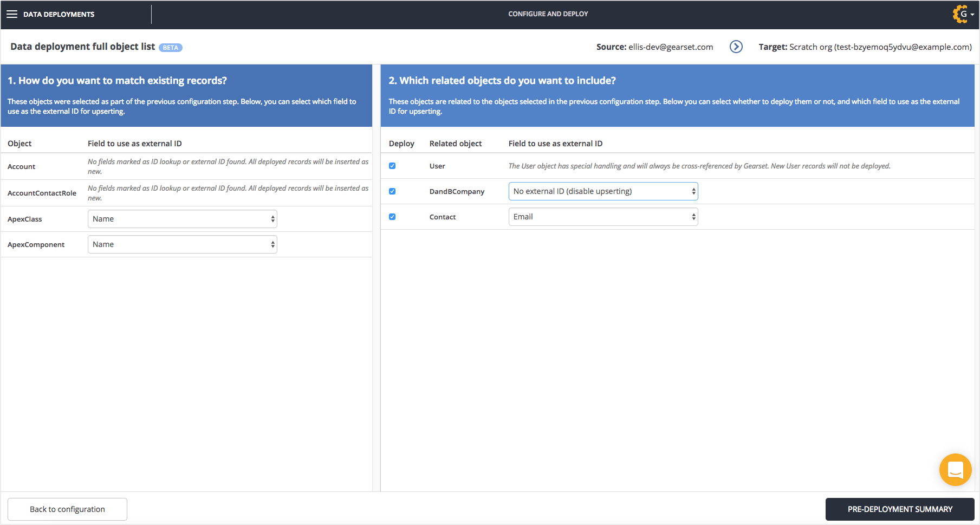The width and height of the screenshot is (980, 525).
Task: Click the Gearset gear avatar icon
Action: [x=959, y=14]
